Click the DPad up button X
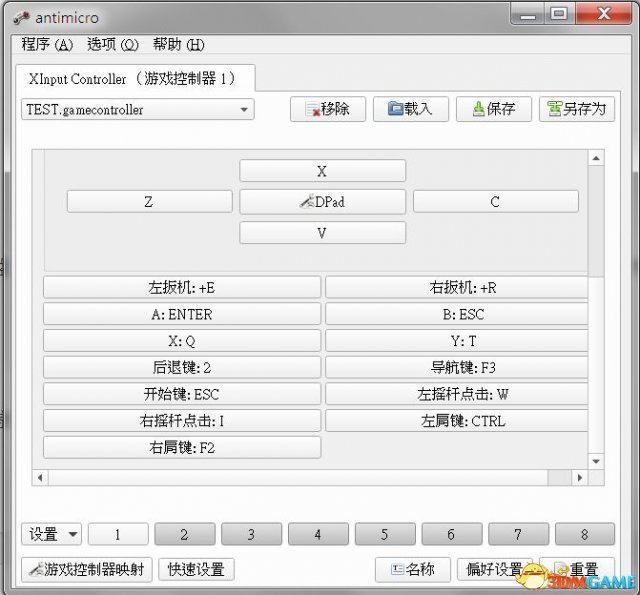This screenshot has width=640, height=595. coord(322,171)
